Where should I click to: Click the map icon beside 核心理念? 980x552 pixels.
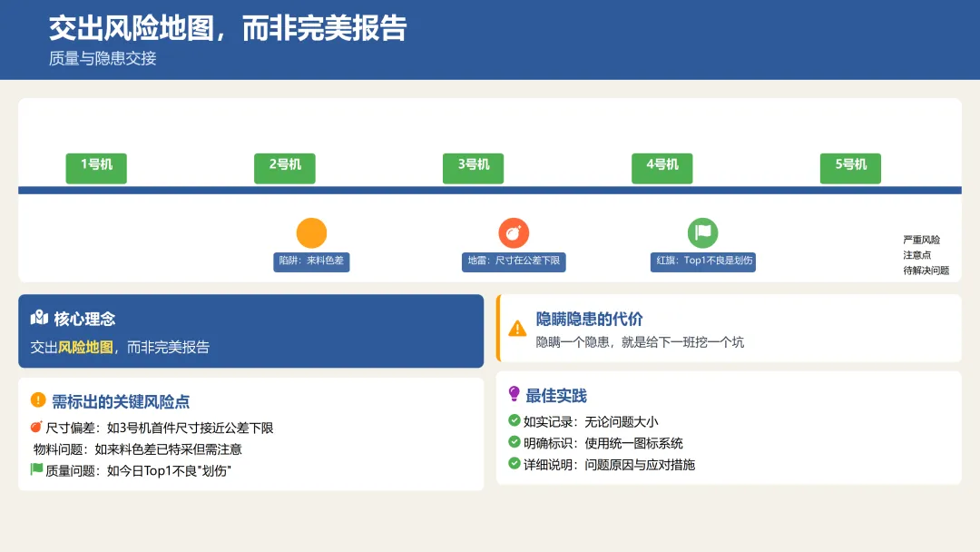[x=39, y=318]
